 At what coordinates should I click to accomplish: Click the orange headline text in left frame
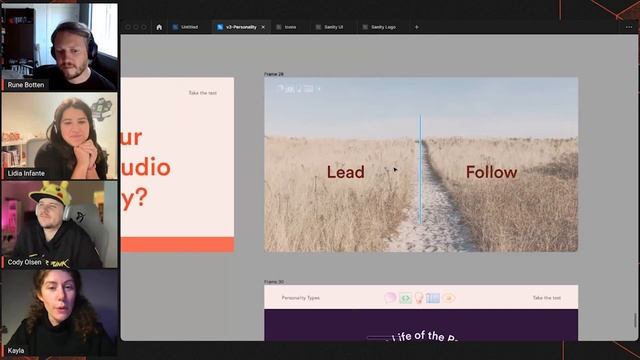pyautogui.click(x=146, y=168)
